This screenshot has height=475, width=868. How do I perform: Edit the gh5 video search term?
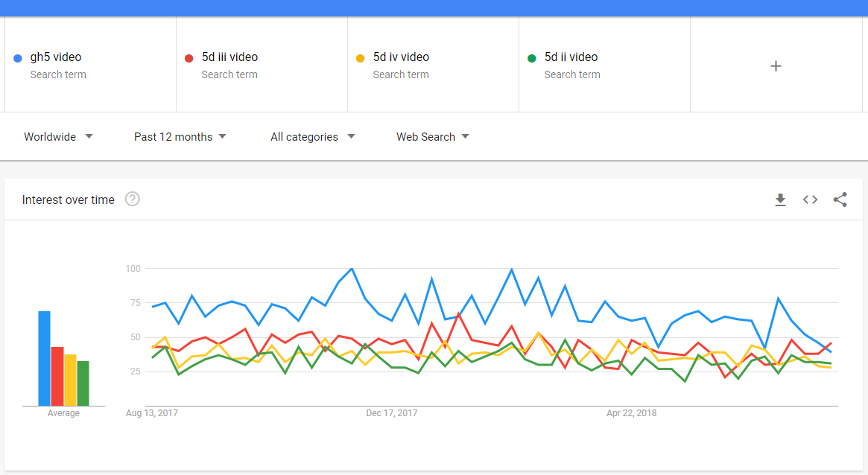tap(91, 65)
